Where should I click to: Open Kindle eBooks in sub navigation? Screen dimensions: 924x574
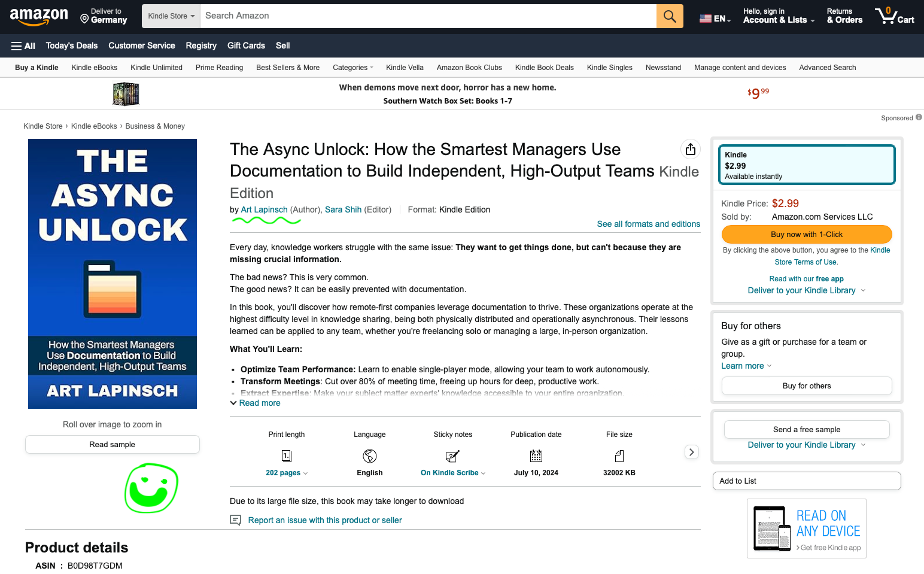(95, 68)
